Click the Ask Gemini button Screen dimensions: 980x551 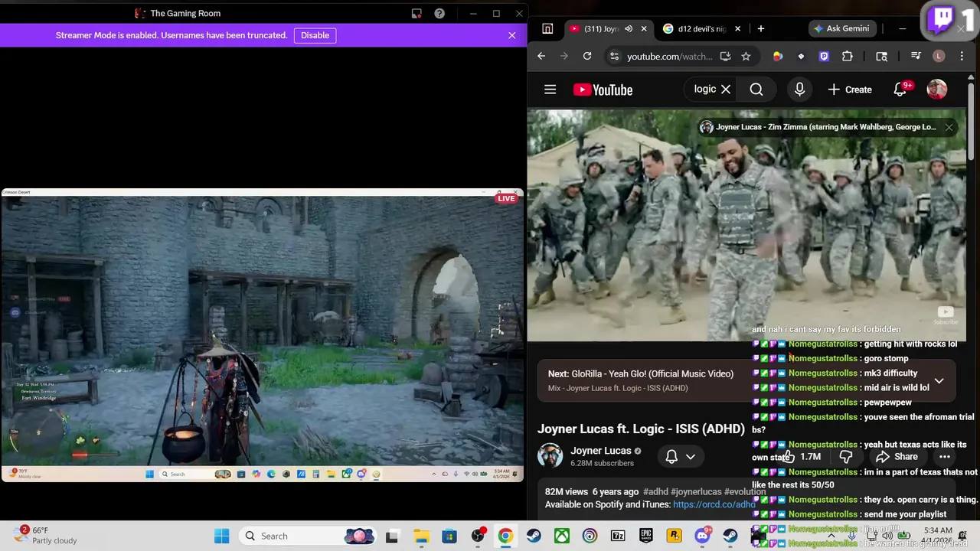pyautogui.click(x=841, y=28)
